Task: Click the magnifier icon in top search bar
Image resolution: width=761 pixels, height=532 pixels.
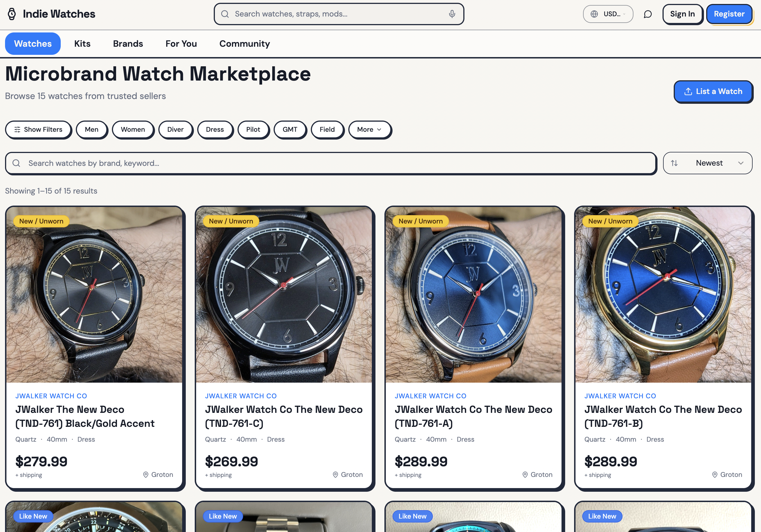Action: pos(225,14)
